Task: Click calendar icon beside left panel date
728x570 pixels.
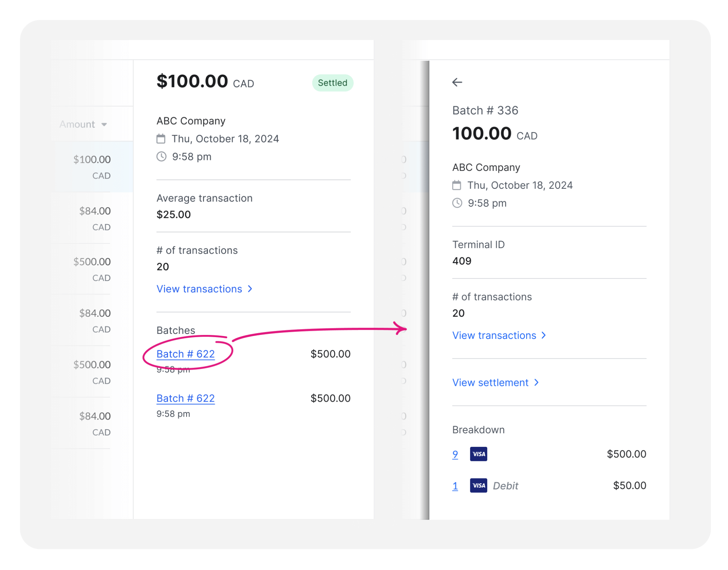Action: pos(161,139)
